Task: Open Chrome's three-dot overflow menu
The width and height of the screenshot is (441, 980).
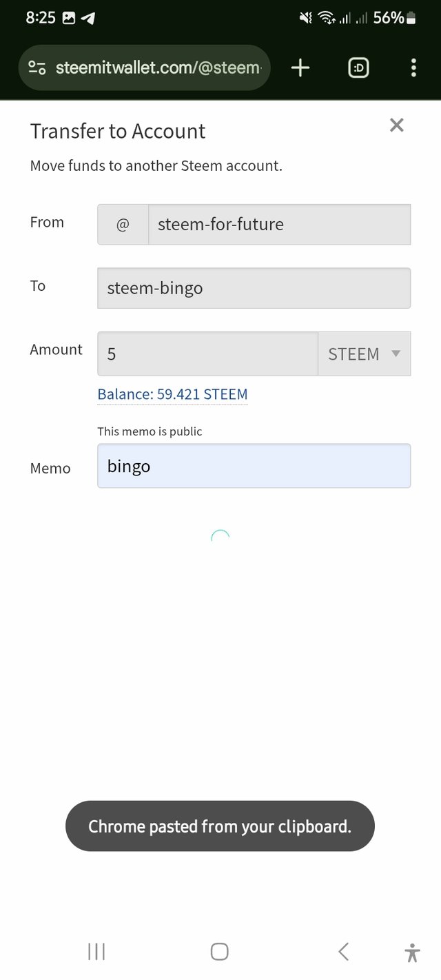Action: tap(413, 68)
